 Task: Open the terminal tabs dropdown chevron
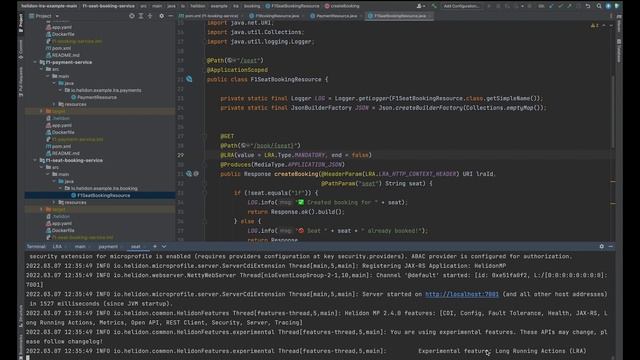[164, 247]
